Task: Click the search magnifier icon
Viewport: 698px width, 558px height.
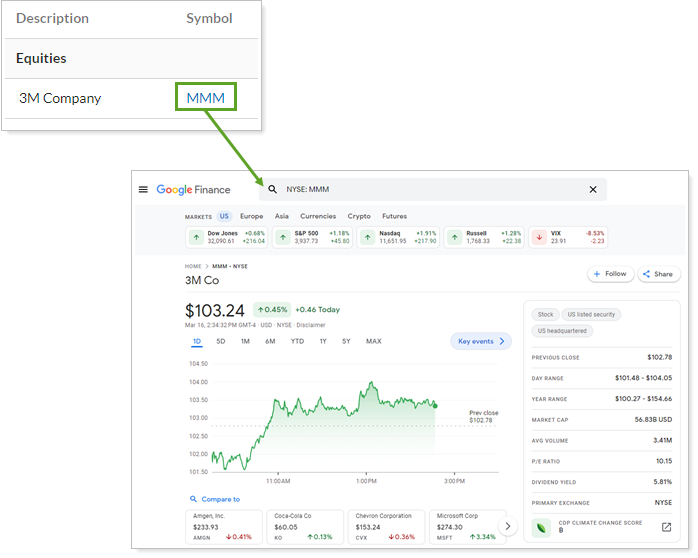Action: tap(272, 189)
